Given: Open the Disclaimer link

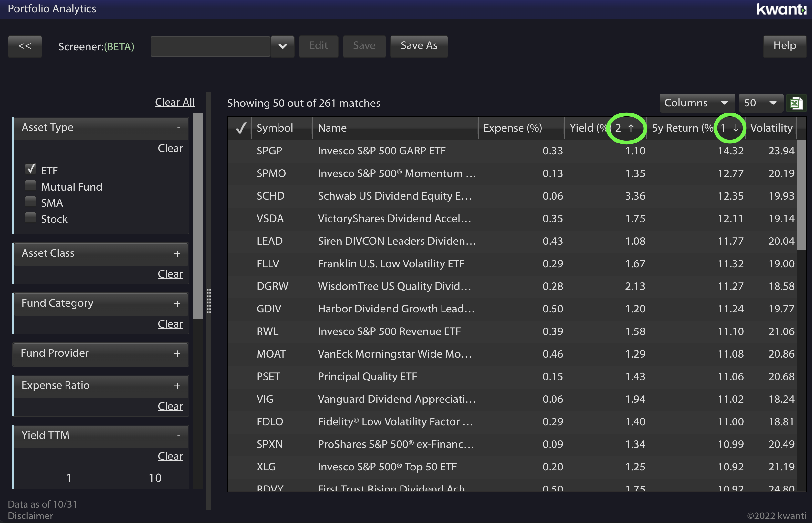Looking at the screenshot, I should pos(30,516).
